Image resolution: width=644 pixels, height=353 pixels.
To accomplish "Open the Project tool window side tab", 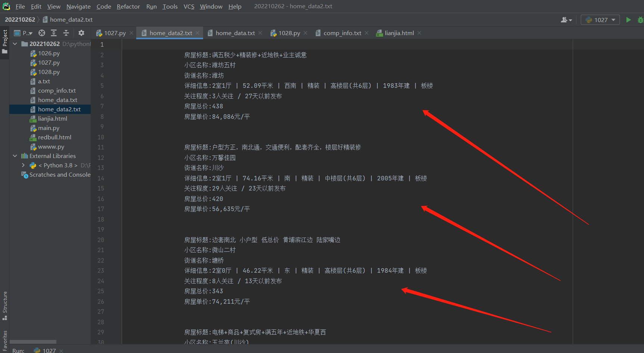I will pyautogui.click(x=5, y=41).
